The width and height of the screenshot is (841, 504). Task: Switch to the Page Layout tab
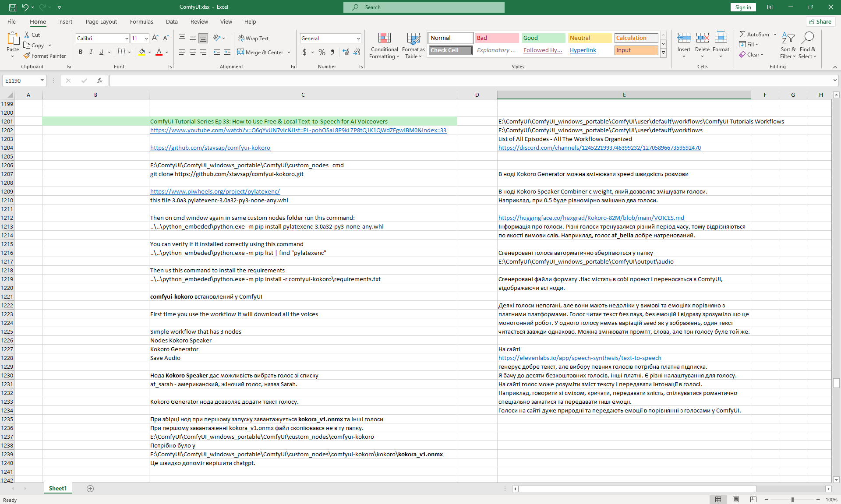coord(101,21)
